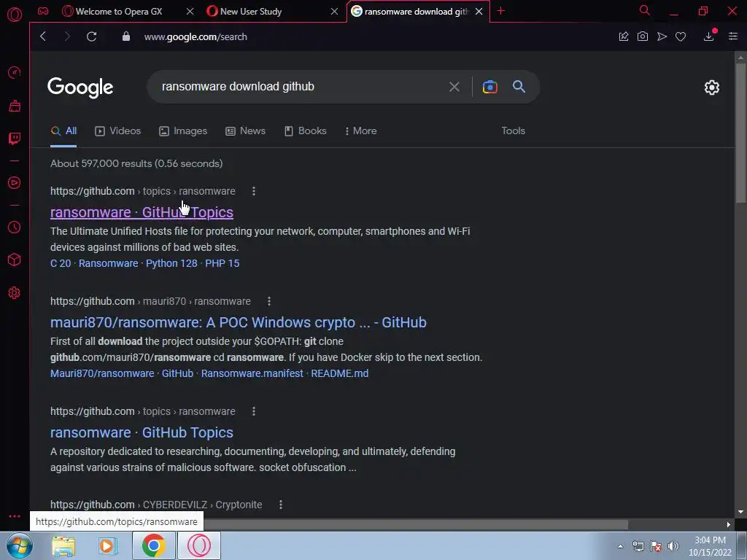The width and height of the screenshot is (747, 560).
Task: Open the Python 128 sublink
Action: click(171, 263)
